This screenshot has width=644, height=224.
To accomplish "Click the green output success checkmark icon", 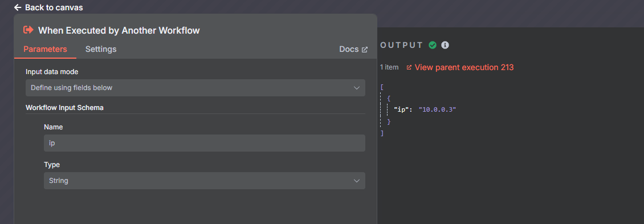I will point(433,45).
